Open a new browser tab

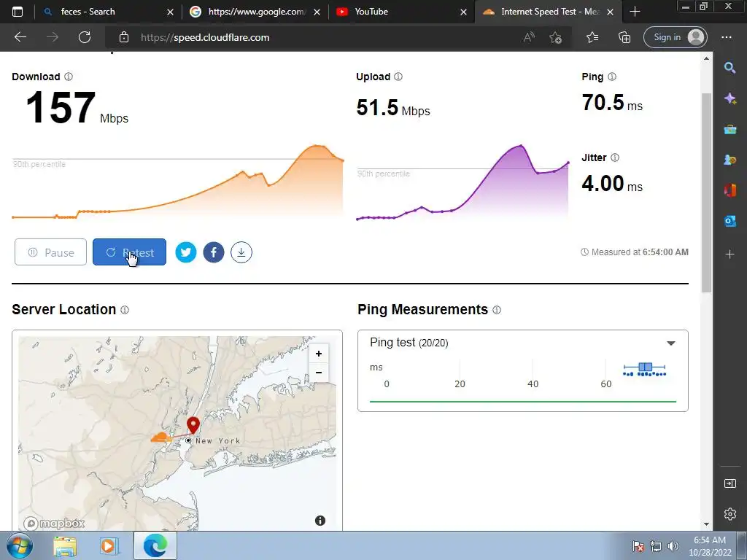pyautogui.click(x=635, y=12)
